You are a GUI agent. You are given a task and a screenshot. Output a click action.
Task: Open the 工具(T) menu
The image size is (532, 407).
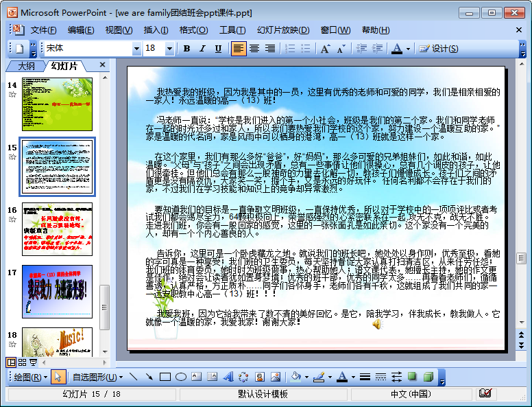click(x=232, y=30)
